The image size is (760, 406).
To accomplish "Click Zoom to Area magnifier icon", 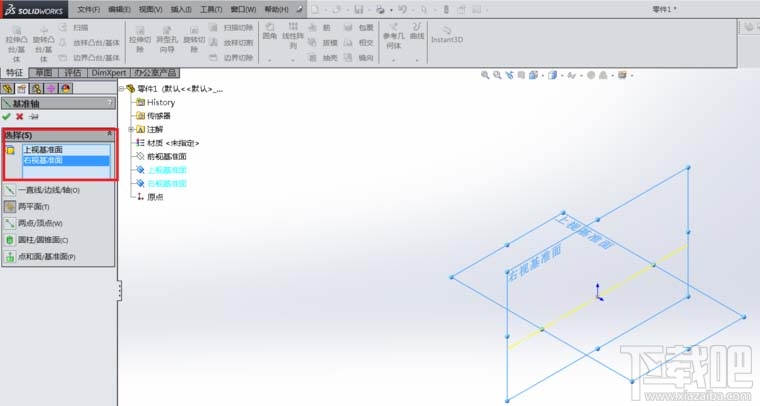I will 497,75.
